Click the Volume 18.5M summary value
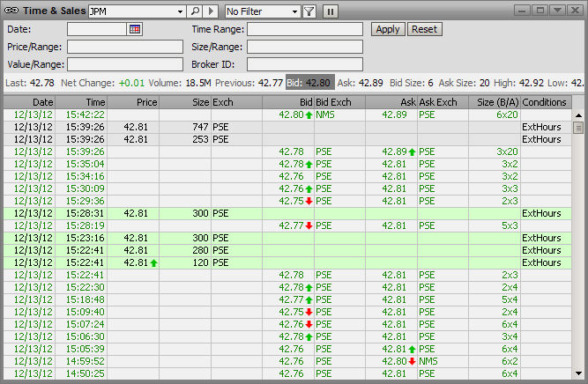This screenshot has height=384, width=588. click(198, 83)
